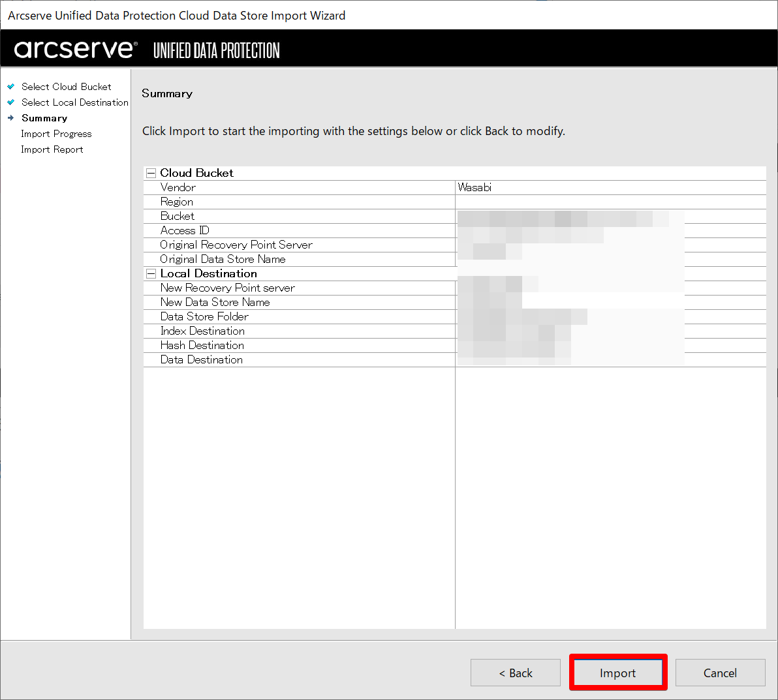This screenshot has height=700, width=778.
Task: Open the Select Cloud Bucket step
Action: click(66, 87)
